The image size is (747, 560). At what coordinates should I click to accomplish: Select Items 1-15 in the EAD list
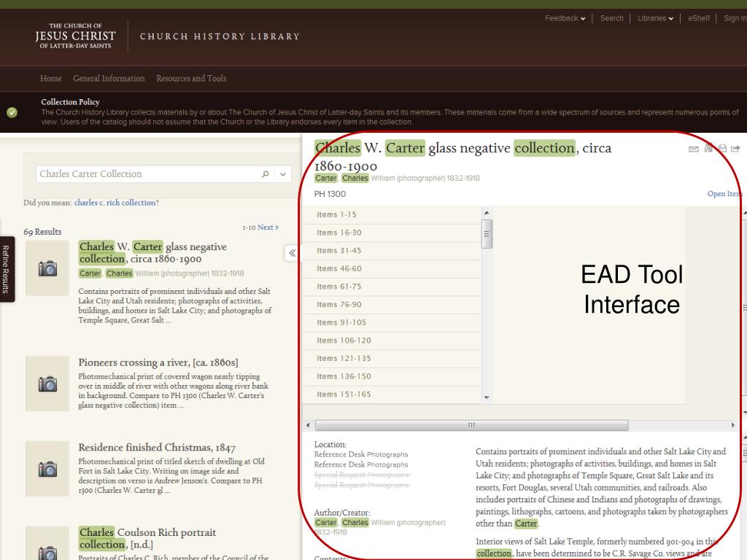(392, 215)
